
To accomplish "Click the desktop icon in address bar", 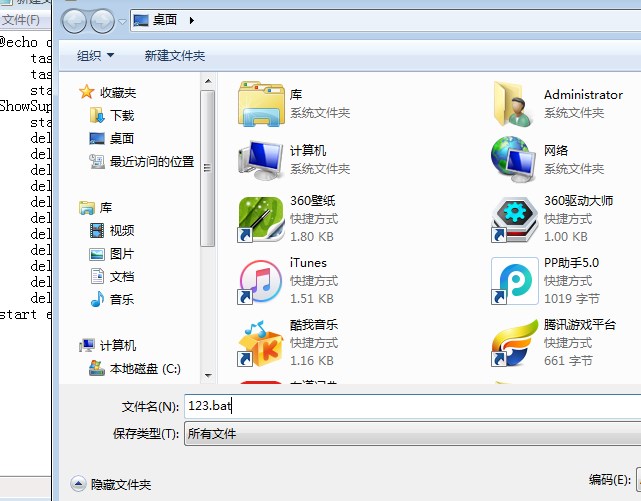I will coord(141,20).
